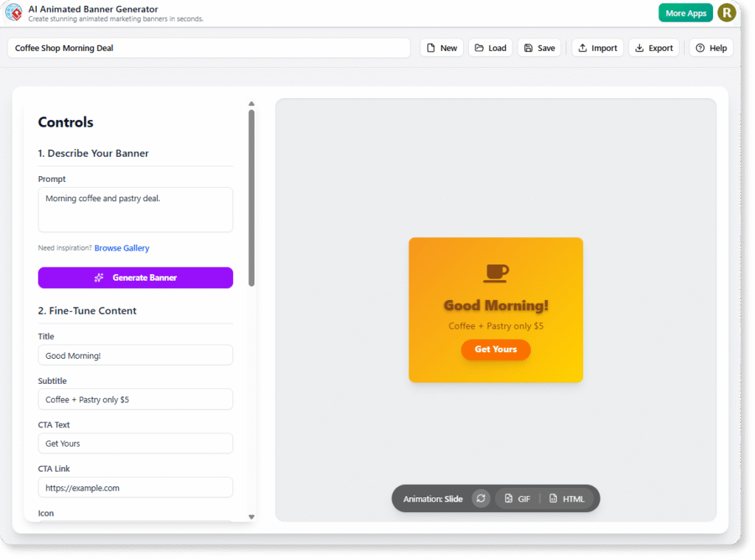Select the project name field Coffee Shop Morning Deal
The image size is (755, 560).
pos(209,47)
